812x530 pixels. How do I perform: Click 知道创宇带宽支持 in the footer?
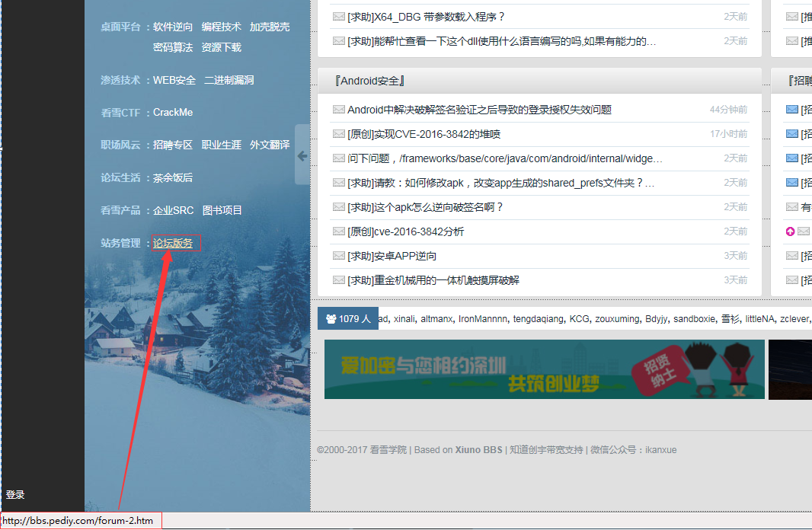tap(546, 450)
